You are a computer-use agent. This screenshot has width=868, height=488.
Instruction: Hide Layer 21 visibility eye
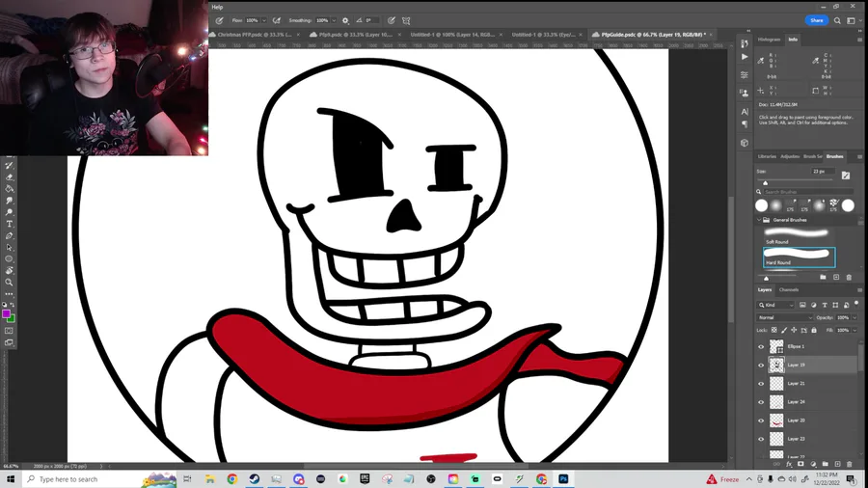coord(761,384)
